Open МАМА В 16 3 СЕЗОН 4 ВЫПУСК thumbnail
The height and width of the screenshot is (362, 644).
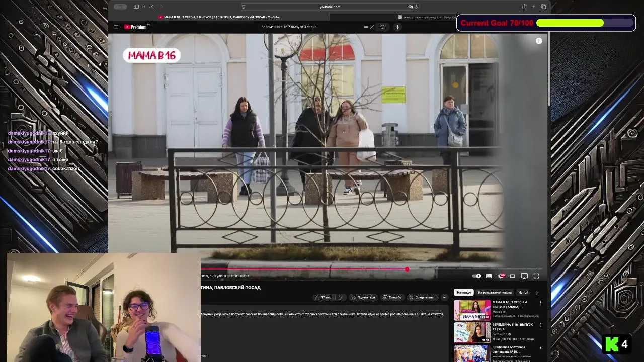[472, 310]
